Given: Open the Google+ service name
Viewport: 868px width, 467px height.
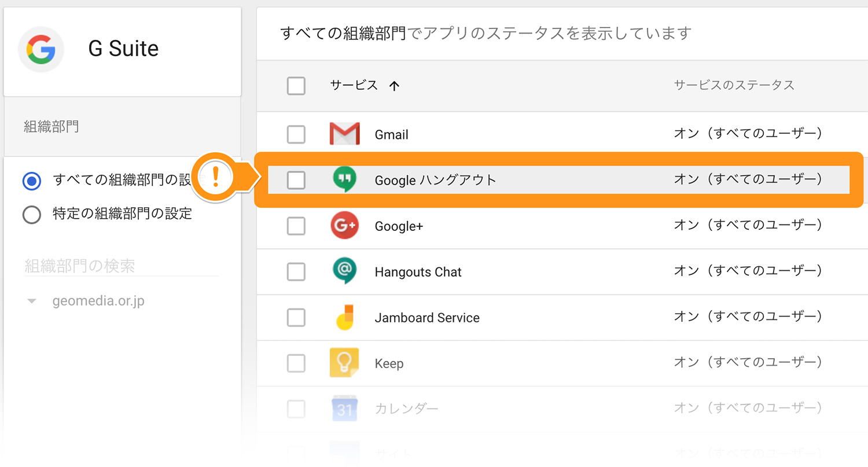Looking at the screenshot, I should (x=399, y=226).
